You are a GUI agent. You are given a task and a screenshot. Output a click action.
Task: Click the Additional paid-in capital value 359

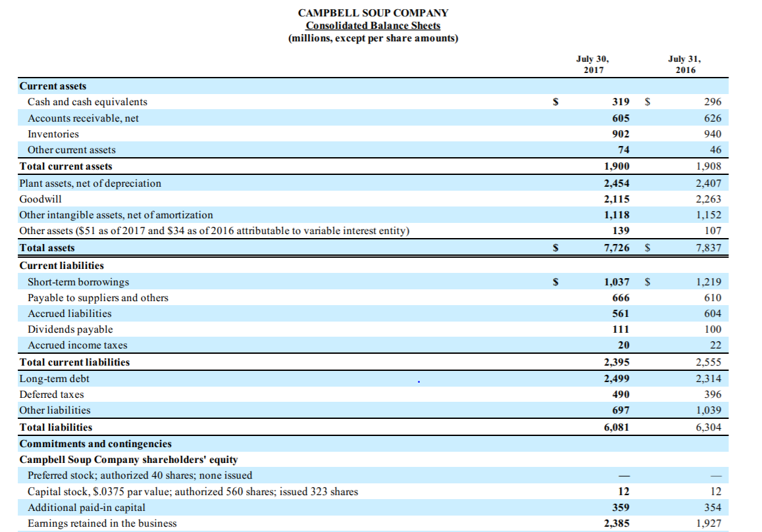tap(622, 507)
